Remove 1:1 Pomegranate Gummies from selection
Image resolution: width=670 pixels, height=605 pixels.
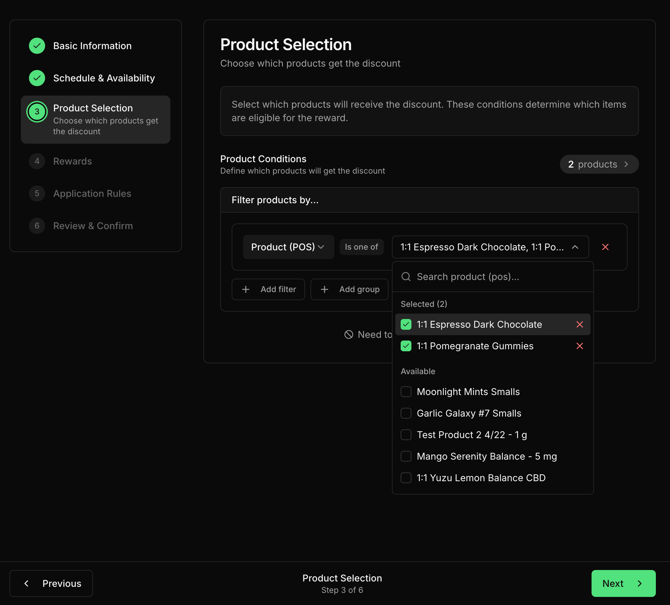pos(579,346)
